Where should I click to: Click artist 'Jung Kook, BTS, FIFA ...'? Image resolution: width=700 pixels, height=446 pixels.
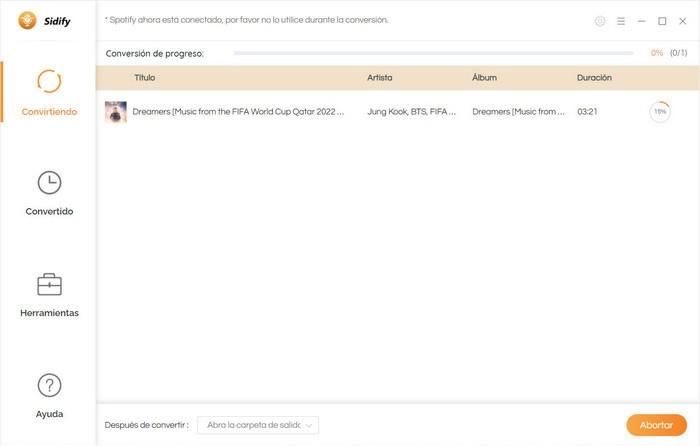click(412, 112)
